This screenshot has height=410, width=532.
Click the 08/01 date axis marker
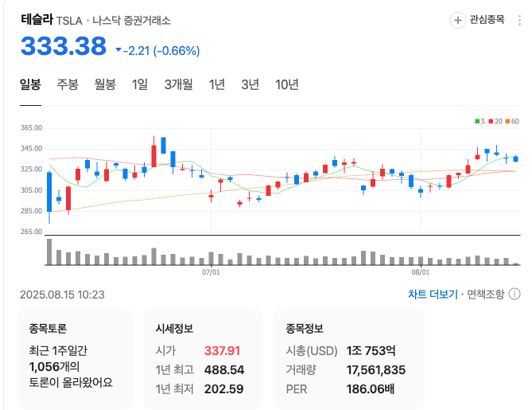[421, 272]
